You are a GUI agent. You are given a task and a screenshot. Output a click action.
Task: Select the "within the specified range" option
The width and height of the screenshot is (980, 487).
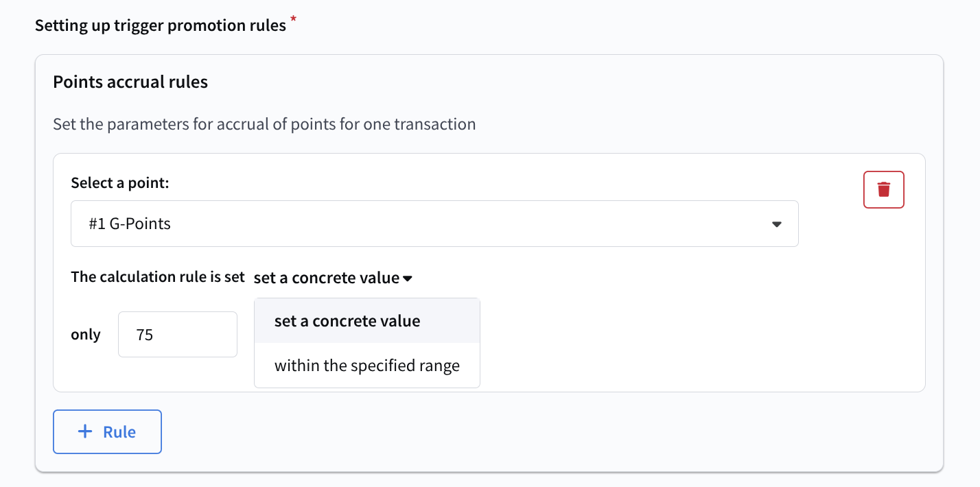pos(366,366)
